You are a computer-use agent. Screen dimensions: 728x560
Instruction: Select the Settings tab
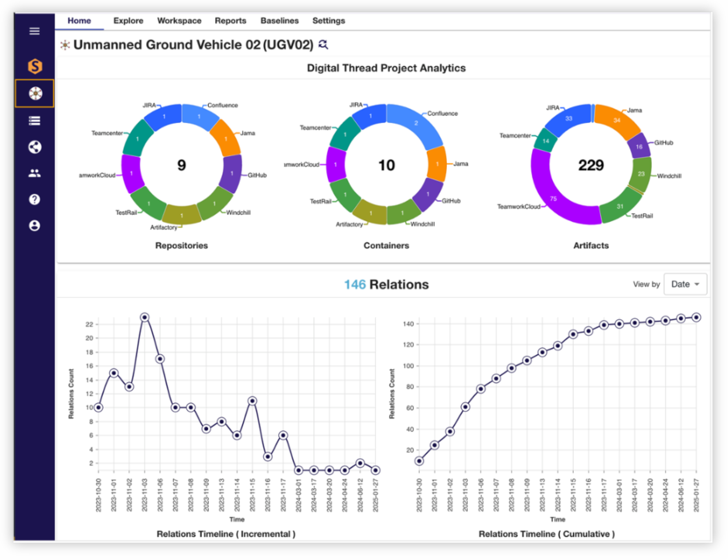[x=328, y=21]
